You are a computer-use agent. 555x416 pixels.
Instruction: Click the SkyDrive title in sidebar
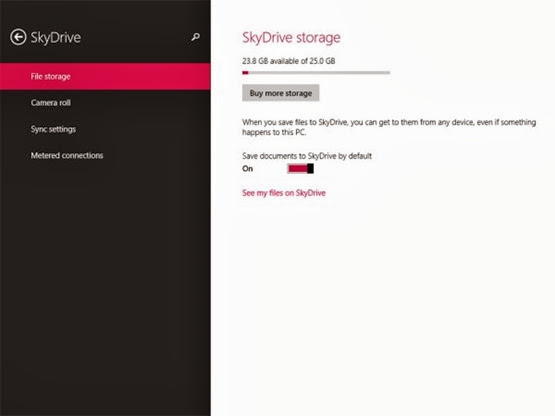[56, 38]
